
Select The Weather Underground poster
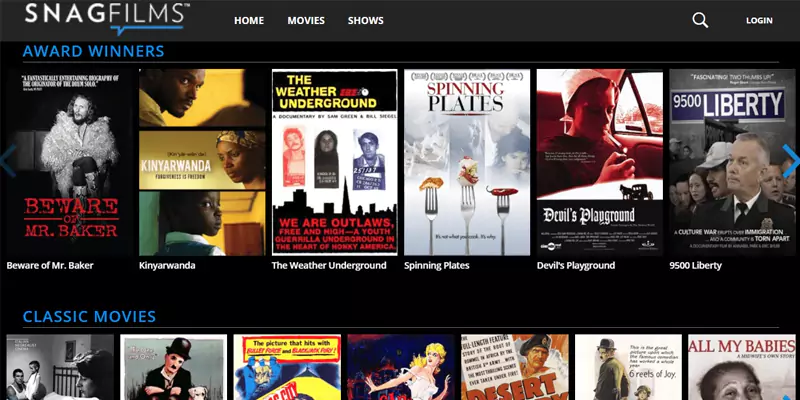click(x=335, y=162)
